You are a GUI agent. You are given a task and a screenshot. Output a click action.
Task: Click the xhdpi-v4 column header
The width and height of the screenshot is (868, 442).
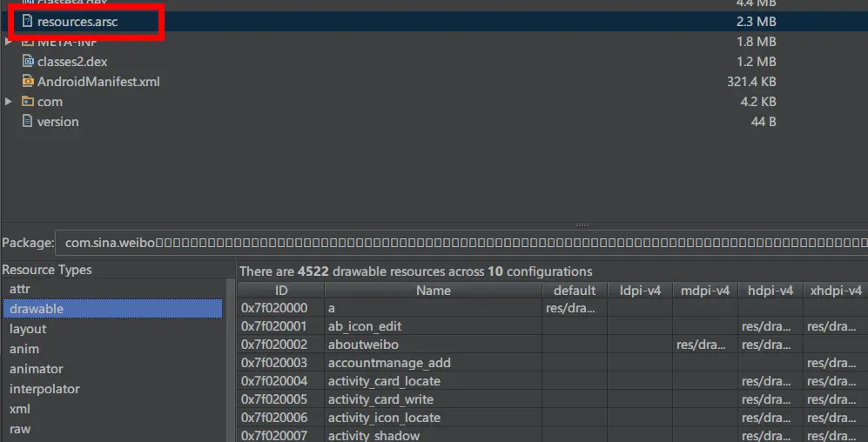point(835,291)
